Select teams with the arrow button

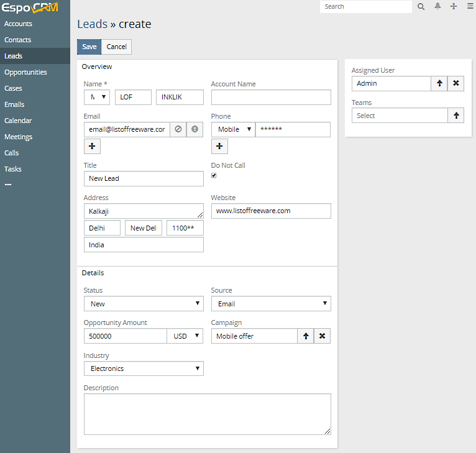pos(456,116)
